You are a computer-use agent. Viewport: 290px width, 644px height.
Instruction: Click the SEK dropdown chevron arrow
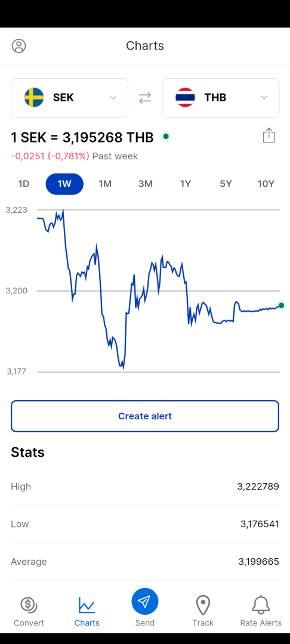point(113,98)
